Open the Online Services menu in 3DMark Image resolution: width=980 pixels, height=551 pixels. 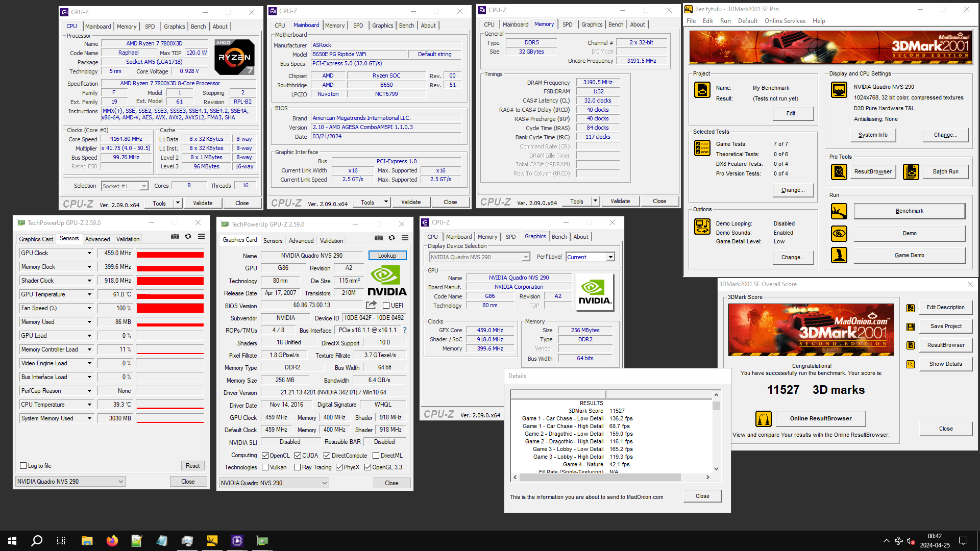(785, 21)
